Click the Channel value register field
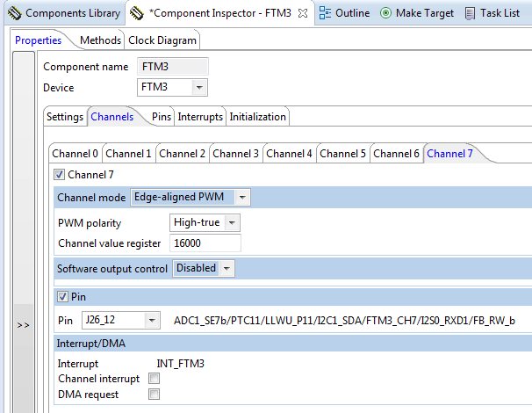Image resolution: width=532 pixels, height=413 pixels. click(x=205, y=243)
